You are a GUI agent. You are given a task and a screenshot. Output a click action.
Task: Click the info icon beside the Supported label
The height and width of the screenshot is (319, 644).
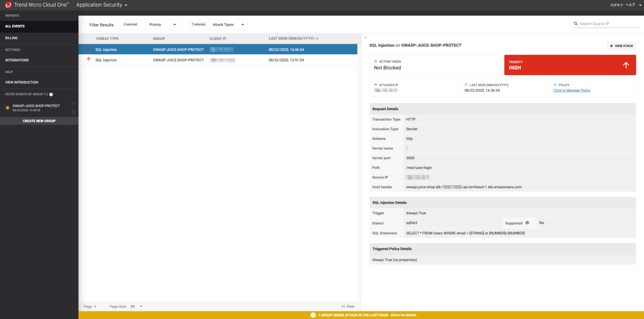pos(527,223)
